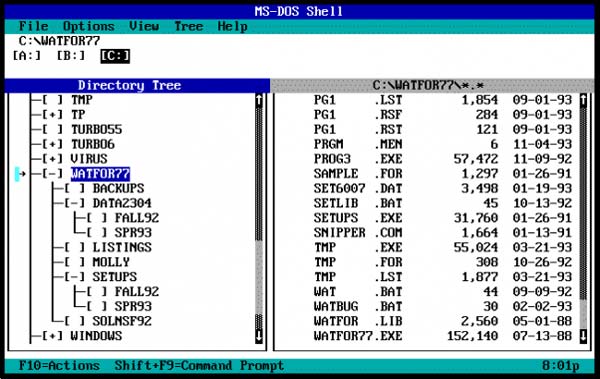Screen dimensions: 600x379
Task: Click Shift+F9=Command Prompt in status bar
Action: (x=199, y=366)
